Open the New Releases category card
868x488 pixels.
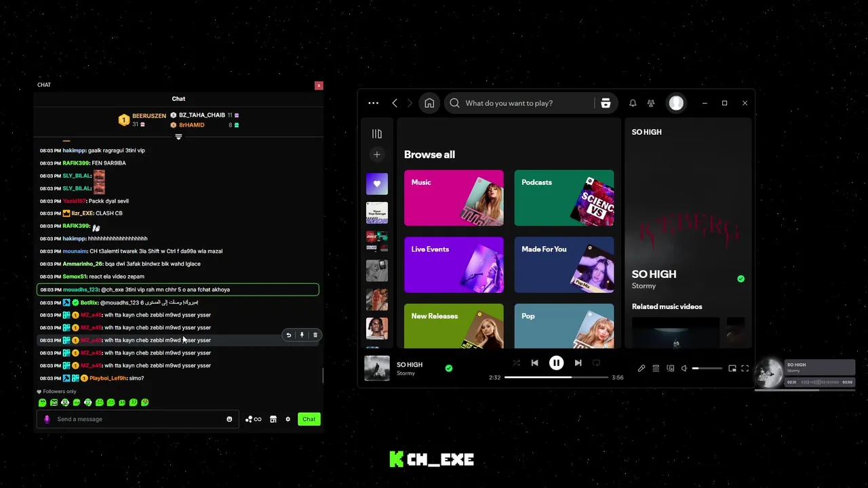pyautogui.click(x=454, y=326)
